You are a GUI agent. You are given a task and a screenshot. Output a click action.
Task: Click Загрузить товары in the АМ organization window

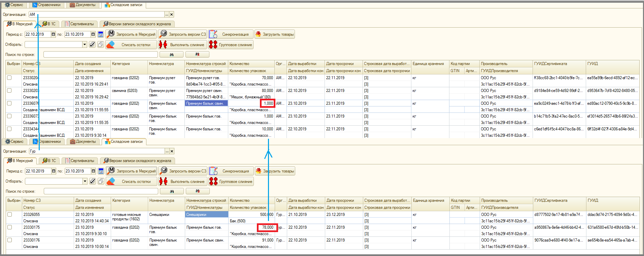[x=275, y=34]
